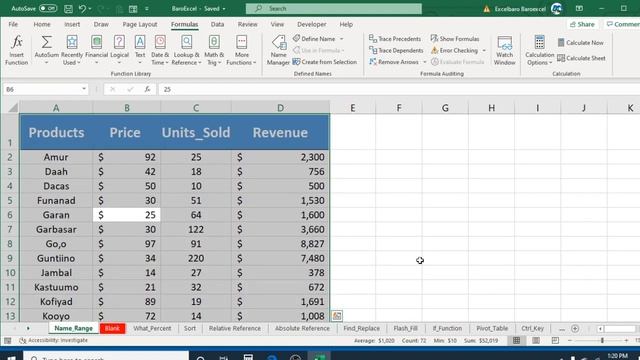Open the Name Manager

click(x=278, y=50)
